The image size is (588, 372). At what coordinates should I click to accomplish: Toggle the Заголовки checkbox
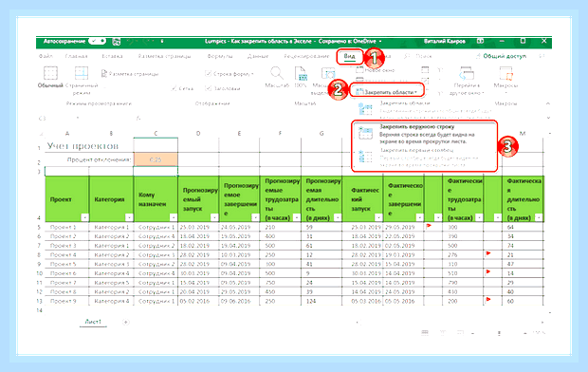point(208,88)
